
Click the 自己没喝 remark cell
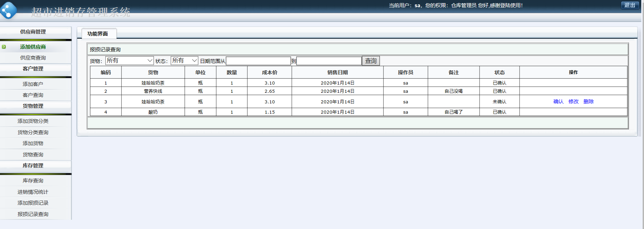point(454,91)
